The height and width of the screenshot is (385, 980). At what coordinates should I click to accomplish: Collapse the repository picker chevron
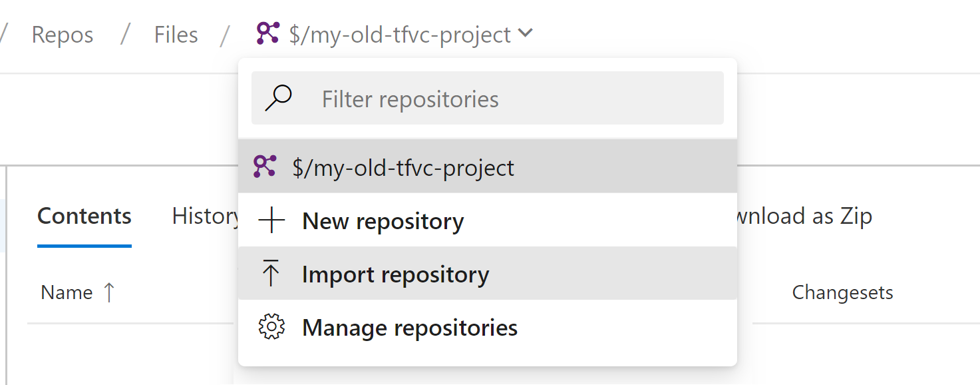526,33
